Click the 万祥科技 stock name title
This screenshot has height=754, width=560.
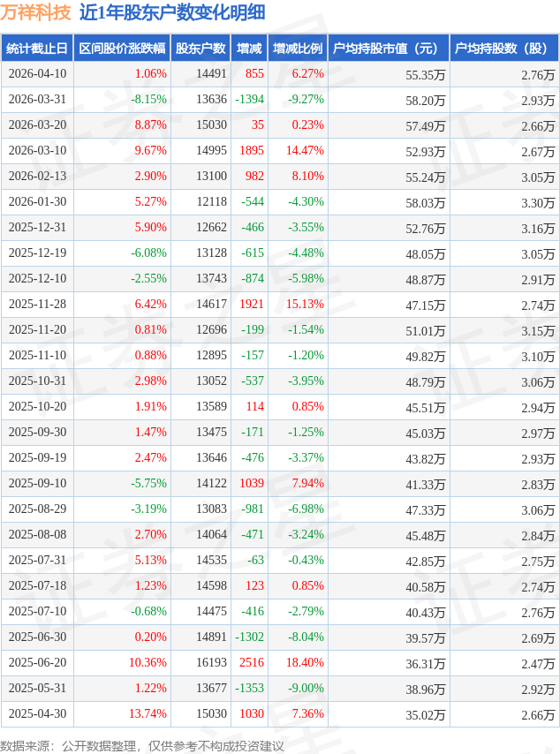[35, 12]
